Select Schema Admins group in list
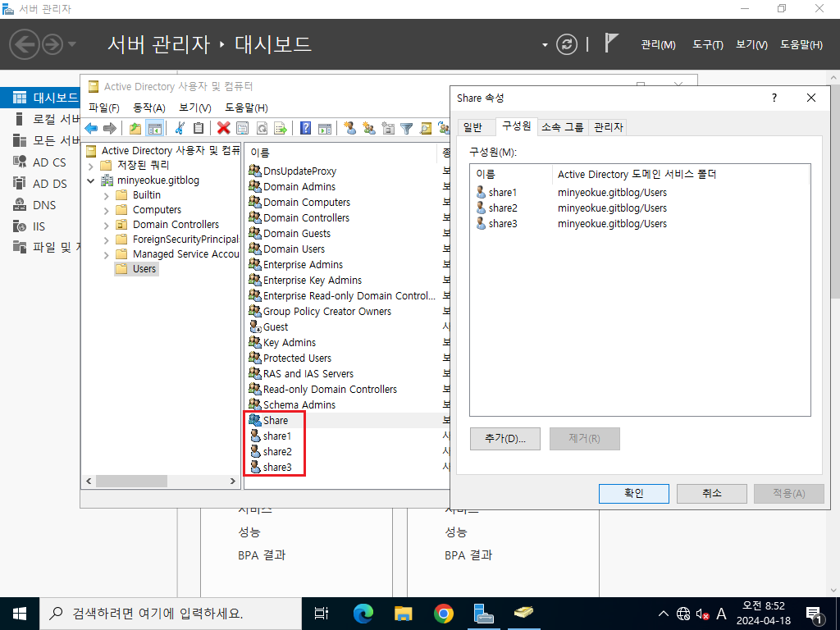Screen dimensions: 840x630 click(x=292, y=405)
